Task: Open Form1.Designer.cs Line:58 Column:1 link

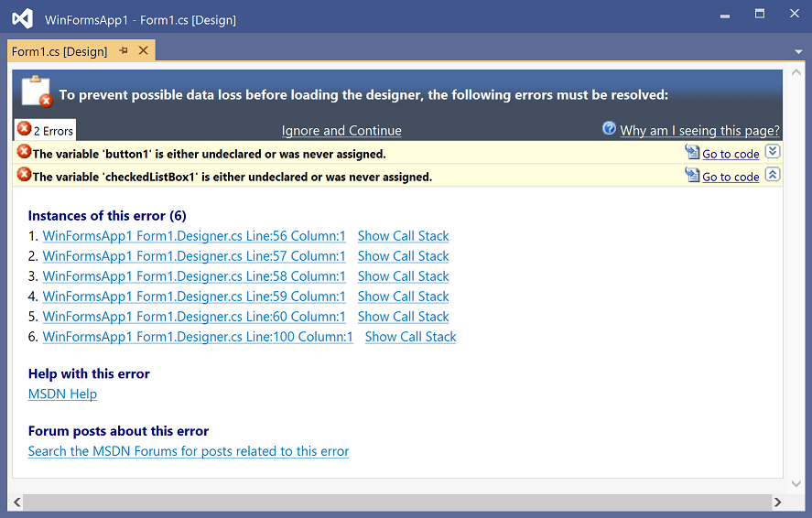Action: pos(194,276)
